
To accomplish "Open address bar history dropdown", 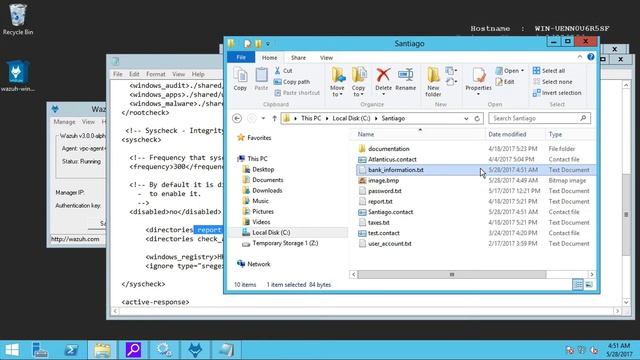I will click(466, 118).
